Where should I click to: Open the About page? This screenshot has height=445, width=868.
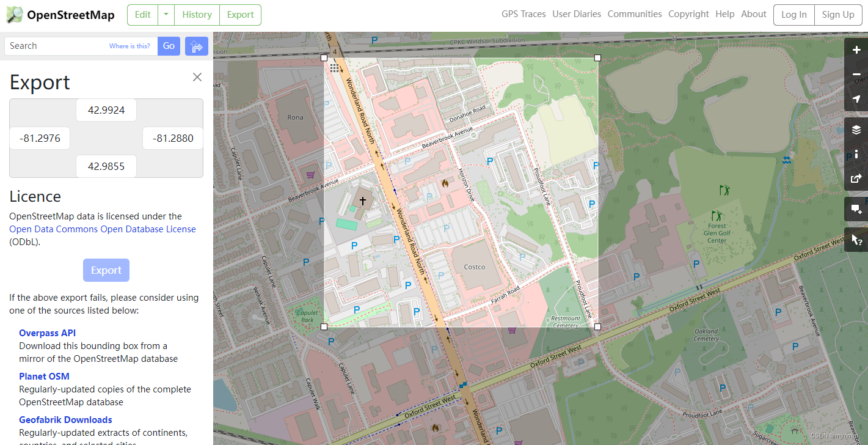coord(754,14)
